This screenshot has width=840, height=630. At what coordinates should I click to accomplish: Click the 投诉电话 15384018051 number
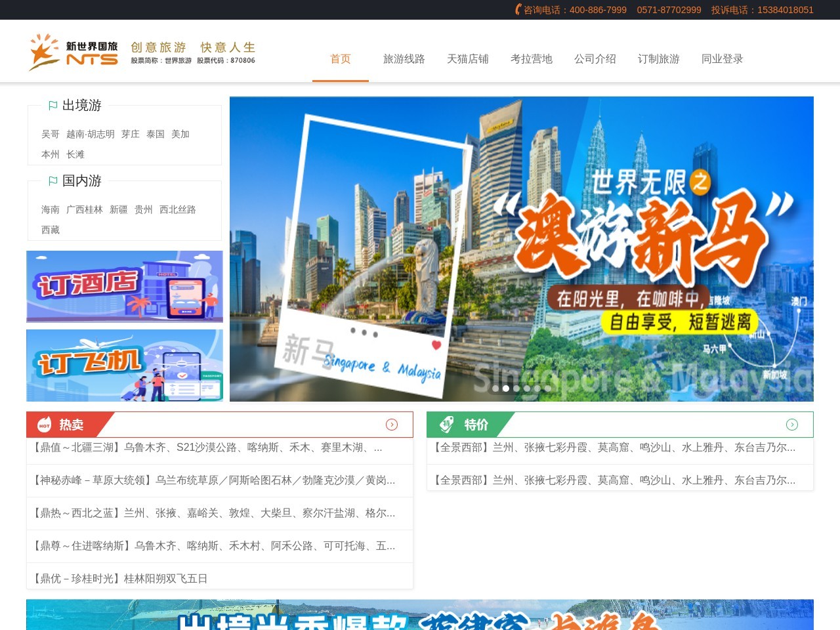pyautogui.click(x=763, y=10)
